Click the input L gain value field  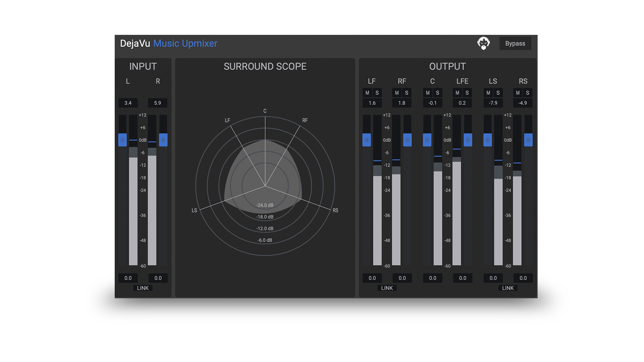pyautogui.click(x=128, y=278)
